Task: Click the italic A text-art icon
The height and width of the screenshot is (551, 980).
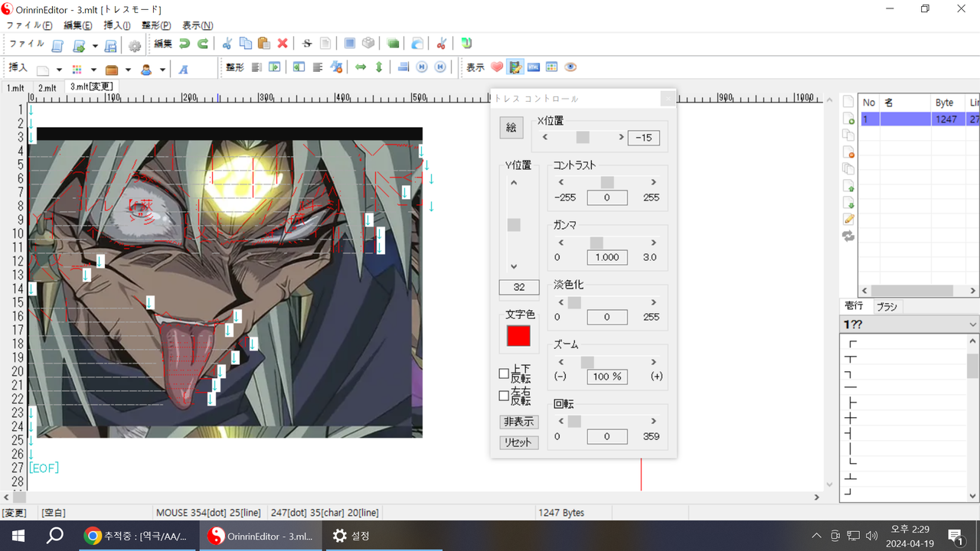Action: [x=184, y=69]
